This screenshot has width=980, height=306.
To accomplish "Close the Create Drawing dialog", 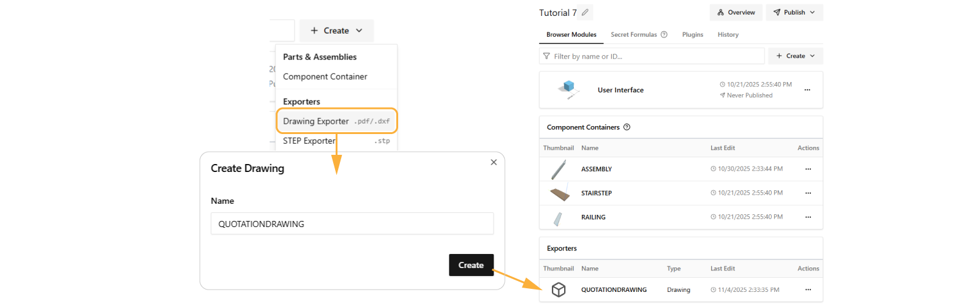I will point(494,162).
